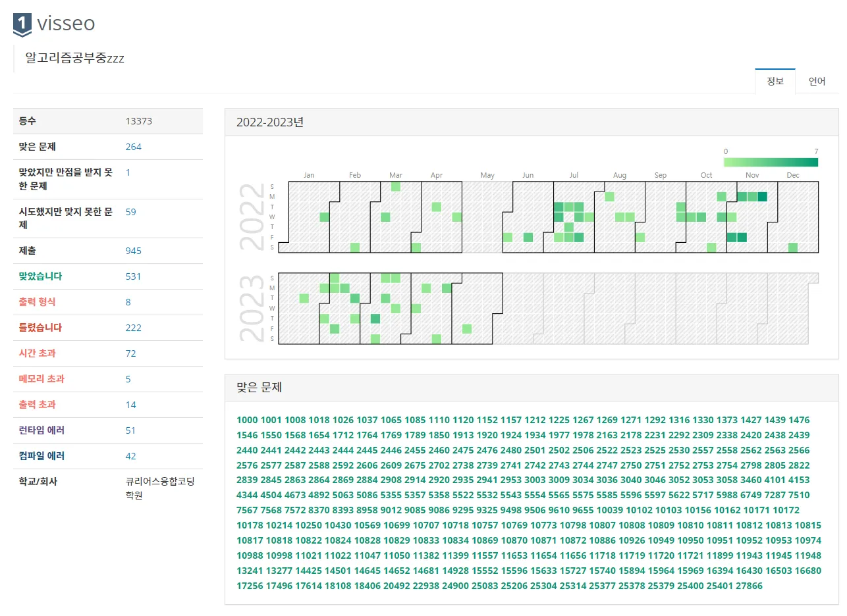Screen dimensions: 847x616
Task: Click the tier badge icon beside visseo
Action: 22,24
